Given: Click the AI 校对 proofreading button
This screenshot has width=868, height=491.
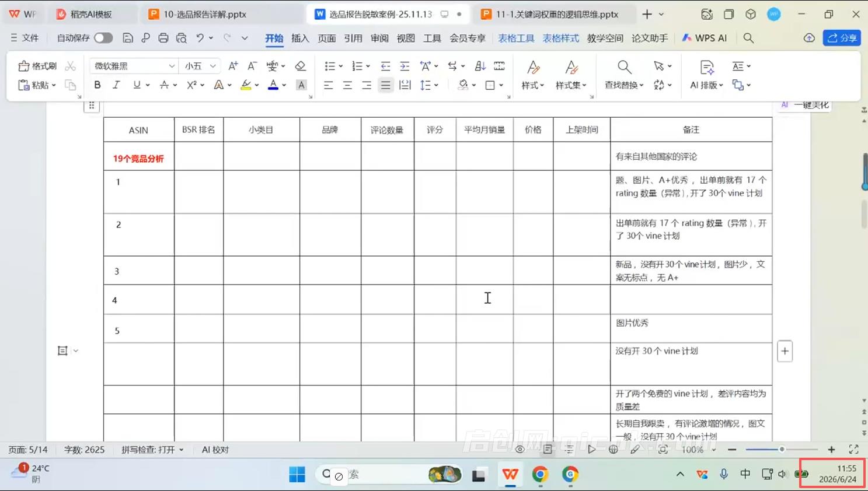Looking at the screenshot, I should 215,450.
